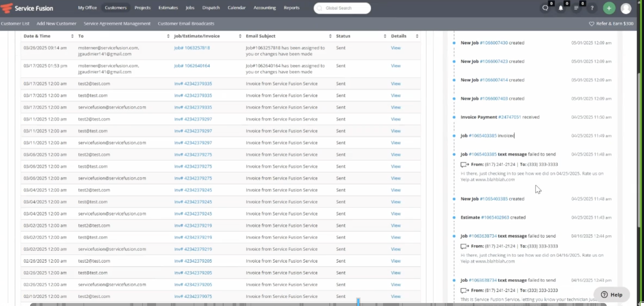Click the Global Search field
Viewport: 644px width, 306px height.
pos(342,8)
